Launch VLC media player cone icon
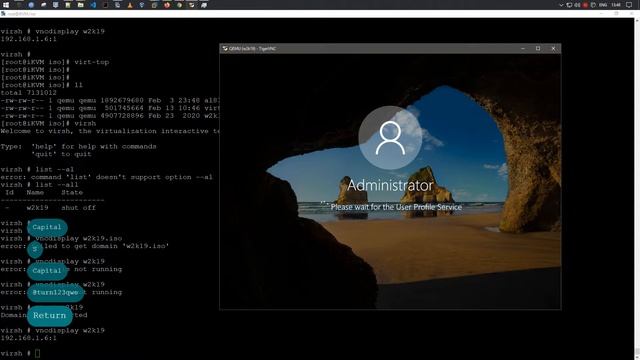This screenshot has width=640, height=360. tap(130, 5)
